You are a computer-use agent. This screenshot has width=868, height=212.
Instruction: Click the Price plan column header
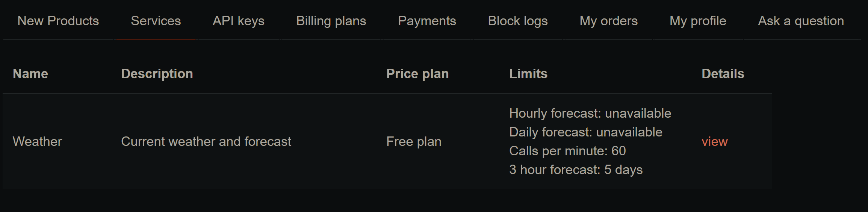point(417,74)
